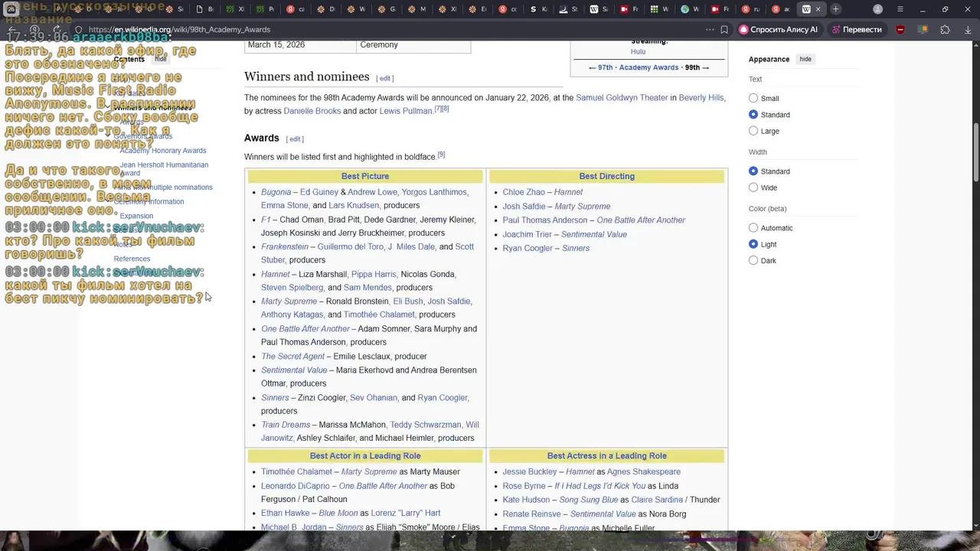Screen dimensions: 980x551
Task: Select Automatic color mode
Action: coord(753,228)
